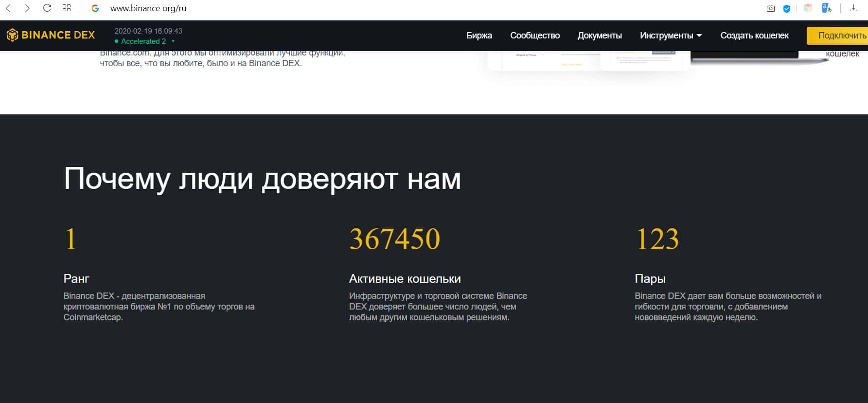Open the blue shield security icon
This screenshot has height=403, width=868.
coord(786,8)
